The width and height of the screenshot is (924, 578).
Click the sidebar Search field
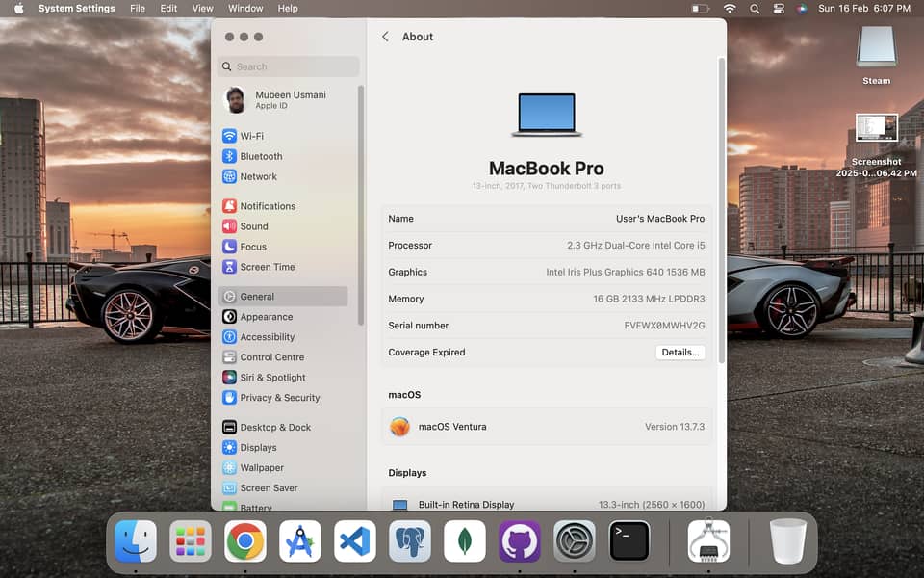(288, 66)
